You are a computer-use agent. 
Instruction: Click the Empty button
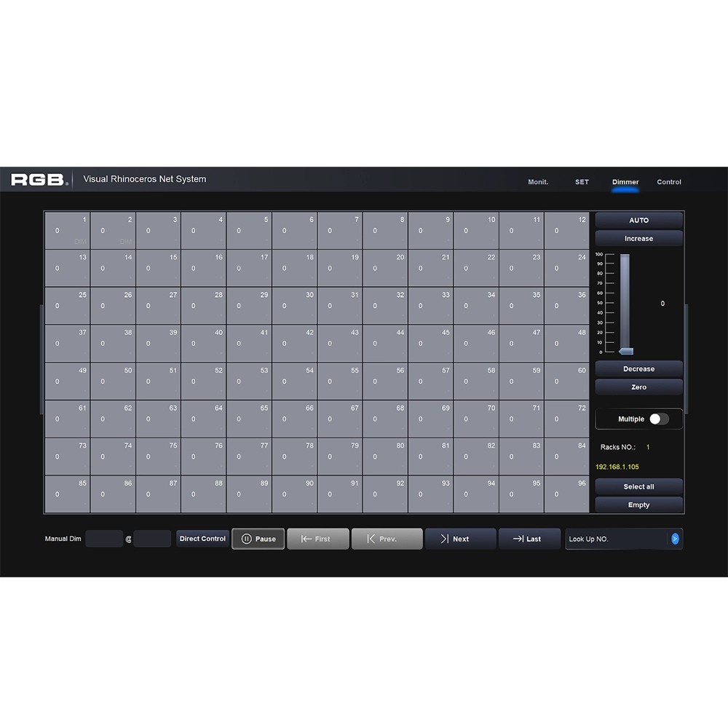coord(638,505)
